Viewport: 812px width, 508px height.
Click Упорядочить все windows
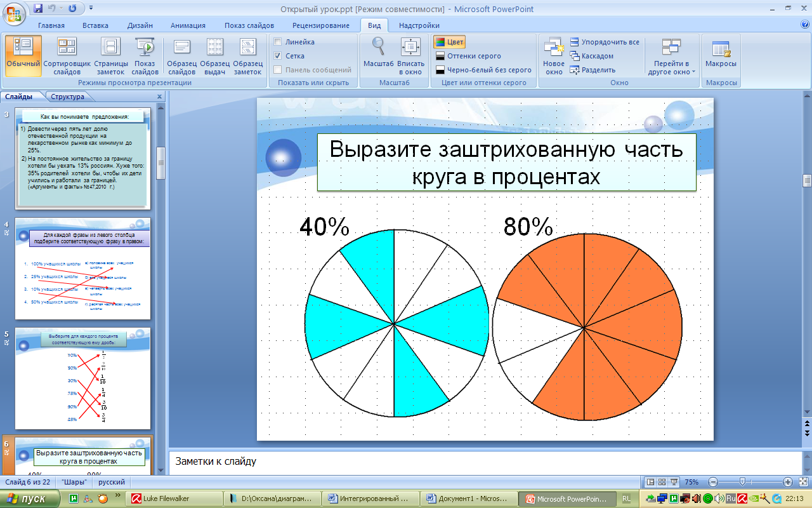pos(605,42)
